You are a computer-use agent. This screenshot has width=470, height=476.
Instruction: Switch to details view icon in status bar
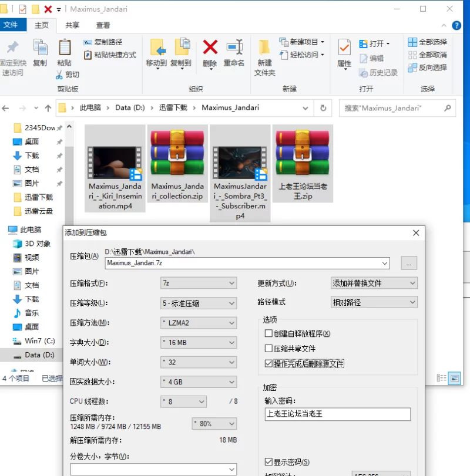point(441,378)
